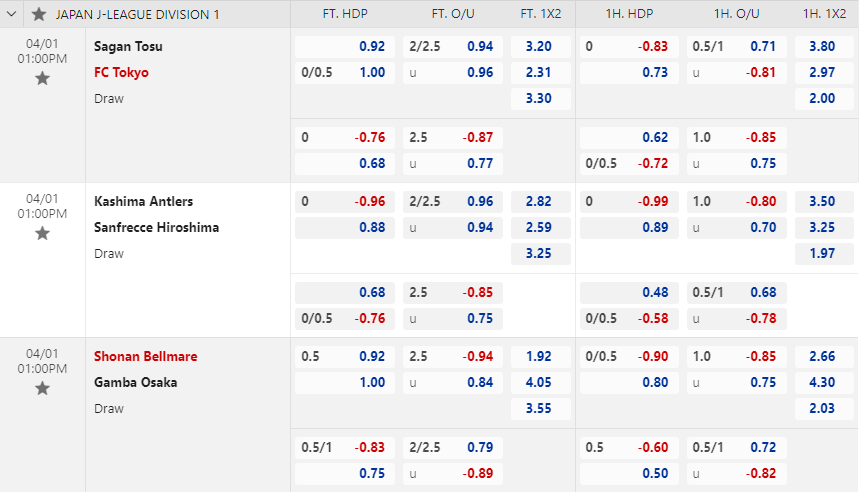
Task: Click the Gamba Osaka team name
Action: pyautogui.click(x=135, y=382)
